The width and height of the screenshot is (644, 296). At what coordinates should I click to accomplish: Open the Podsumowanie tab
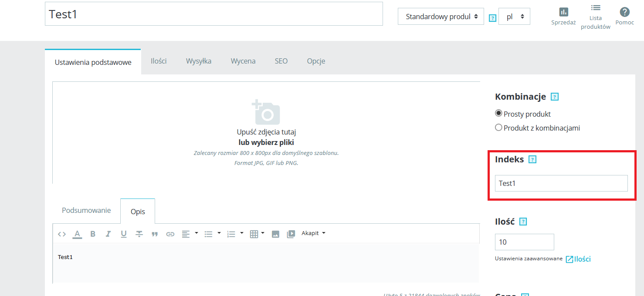86,211
